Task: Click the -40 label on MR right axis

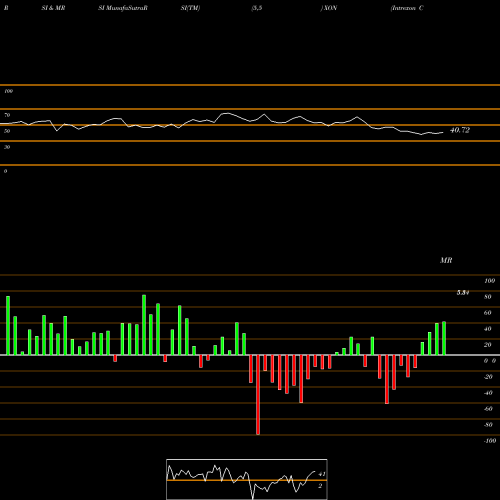Action: pyautogui.click(x=488, y=393)
